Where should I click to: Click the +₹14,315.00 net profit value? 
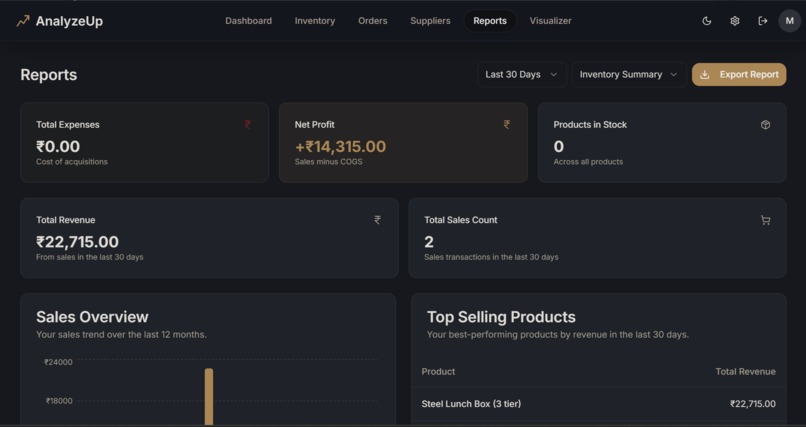tap(340, 146)
